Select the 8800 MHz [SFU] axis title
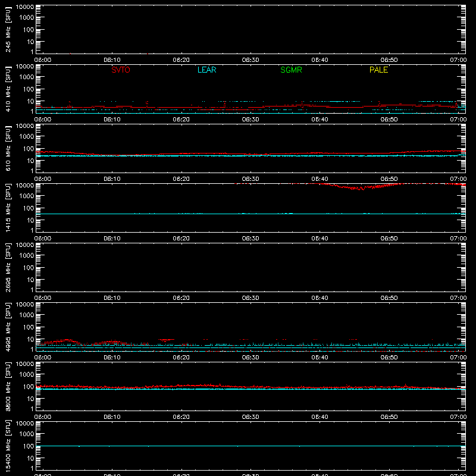 click(8, 386)
